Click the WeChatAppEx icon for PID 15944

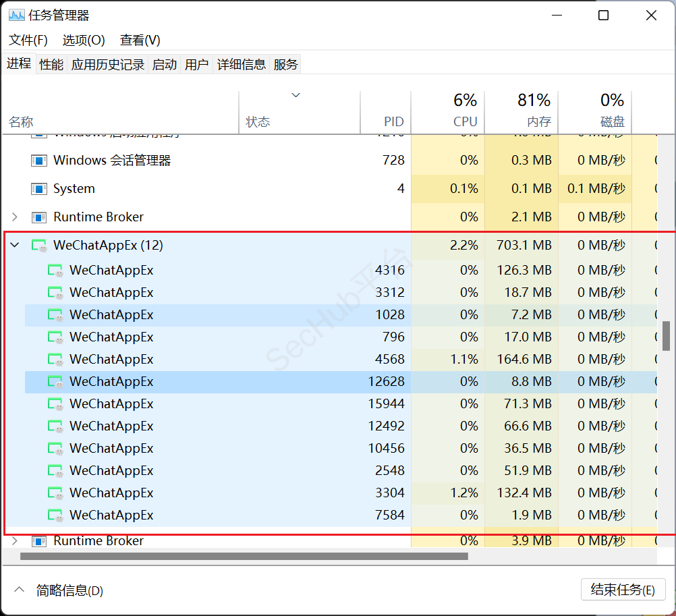55,404
